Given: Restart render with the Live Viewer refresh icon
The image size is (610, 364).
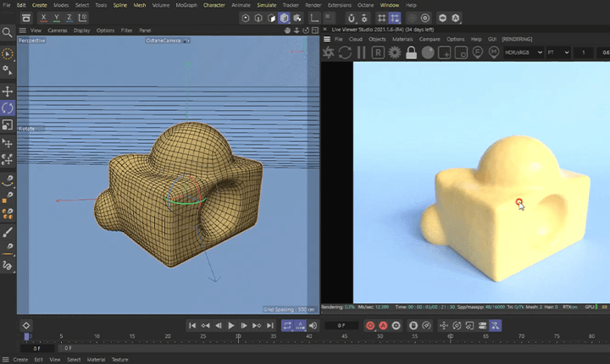Looking at the screenshot, I should (x=345, y=52).
